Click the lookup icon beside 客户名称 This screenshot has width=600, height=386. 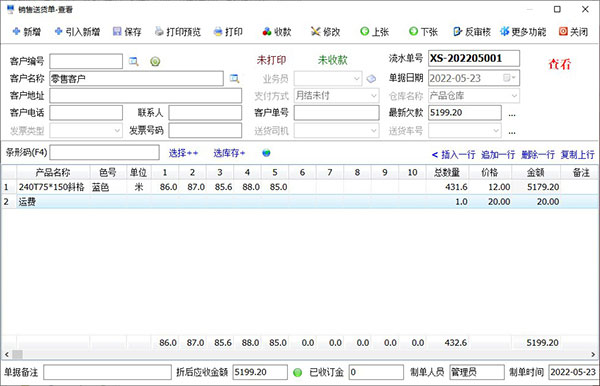pyautogui.click(x=234, y=78)
